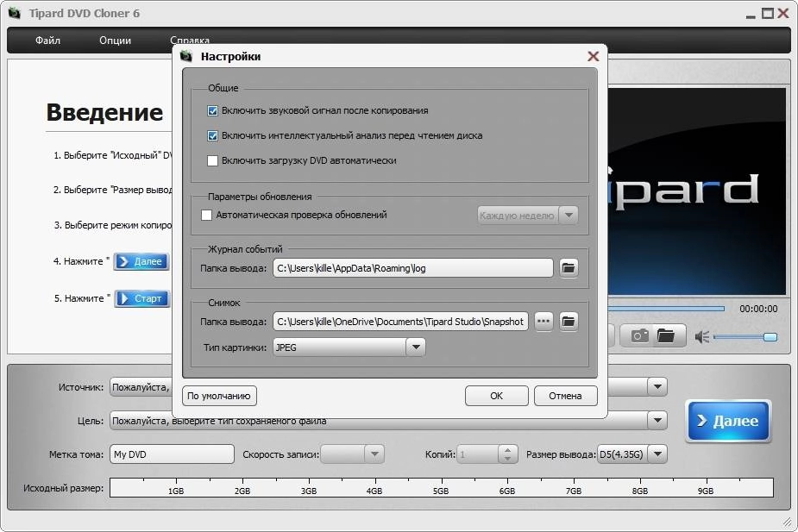Click the Исходный размер capacity bar
The image size is (798, 532).
point(441,487)
